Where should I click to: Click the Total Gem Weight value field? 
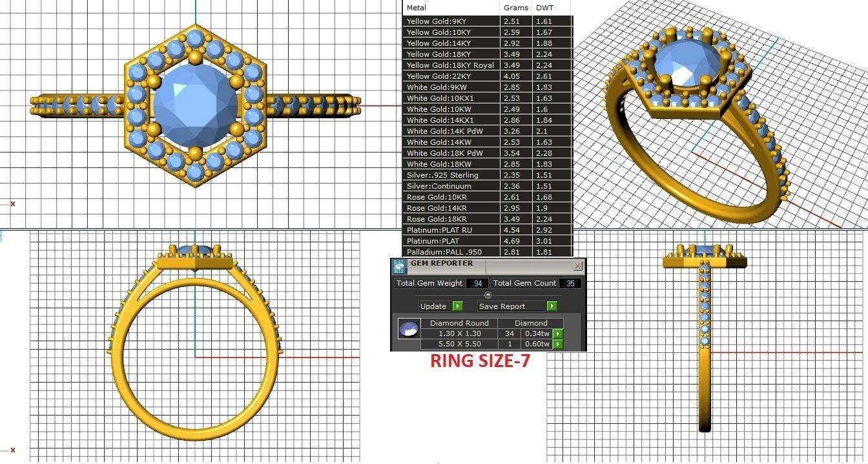tap(477, 283)
